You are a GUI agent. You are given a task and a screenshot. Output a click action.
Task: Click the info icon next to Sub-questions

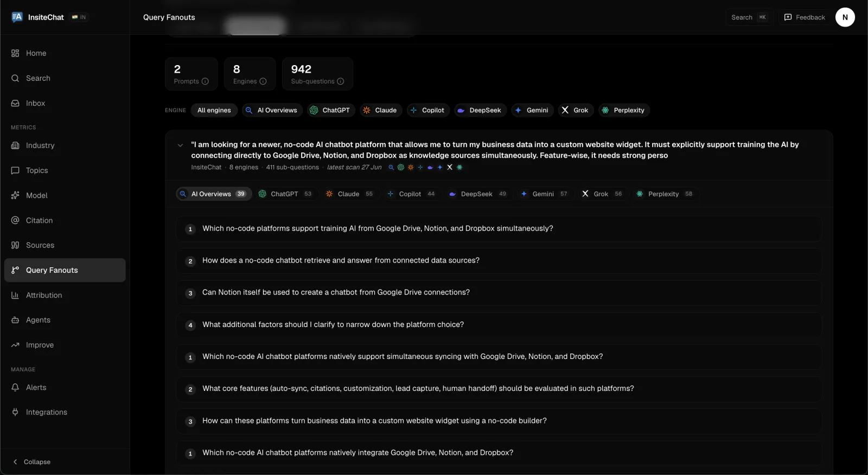pos(341,81)
